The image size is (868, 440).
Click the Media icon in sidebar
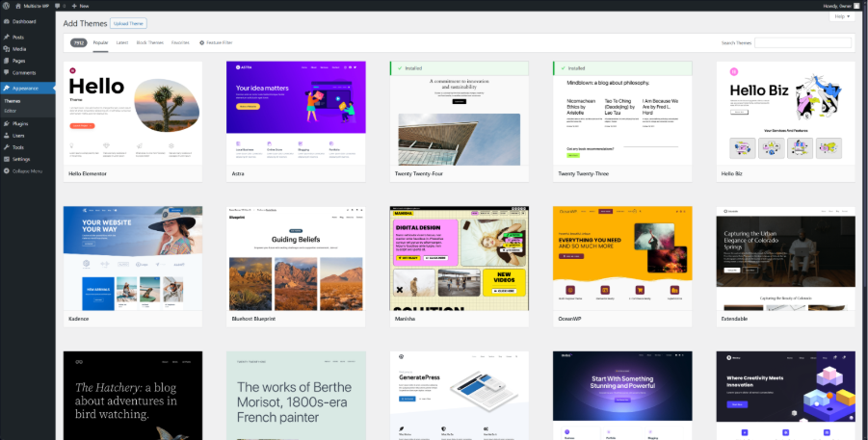point(6,49)
